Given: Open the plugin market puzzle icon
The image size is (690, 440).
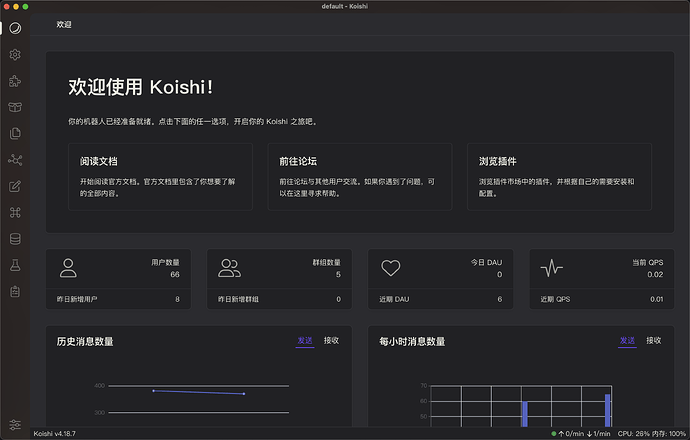Looking at the screenshot, I should [15, 80].
